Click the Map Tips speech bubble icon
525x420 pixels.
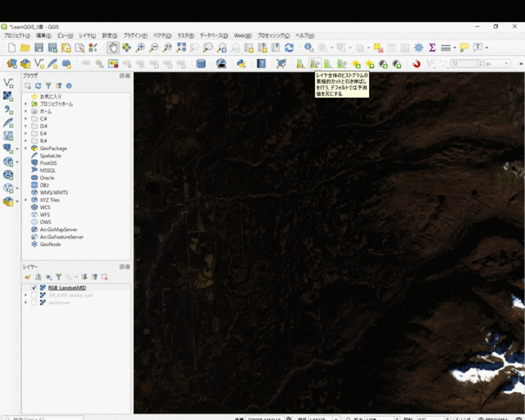464,48
